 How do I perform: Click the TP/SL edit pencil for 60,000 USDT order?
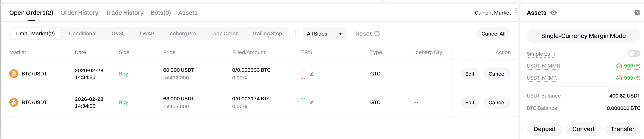tap(312, 74)
